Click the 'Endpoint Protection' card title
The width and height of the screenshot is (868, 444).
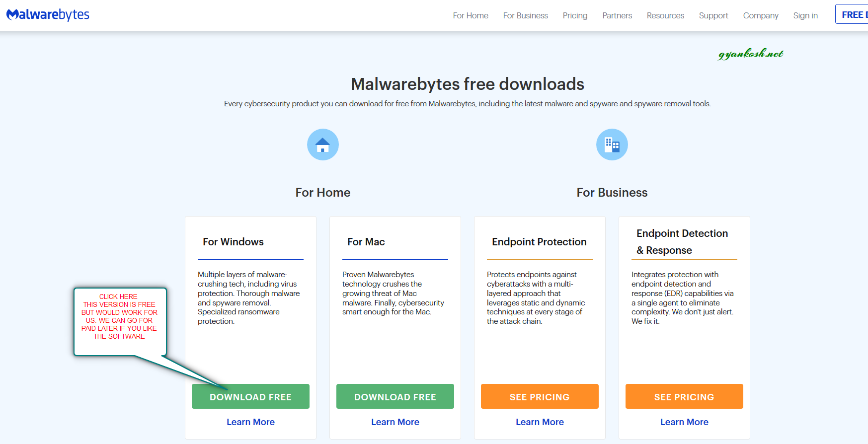(x=539, y=242)
